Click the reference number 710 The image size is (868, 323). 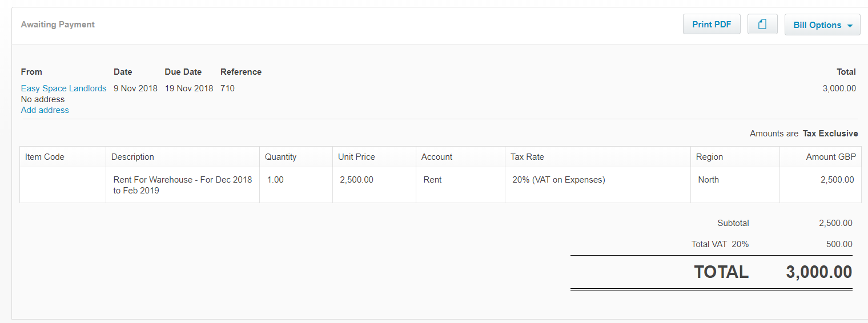coord(227,88)
